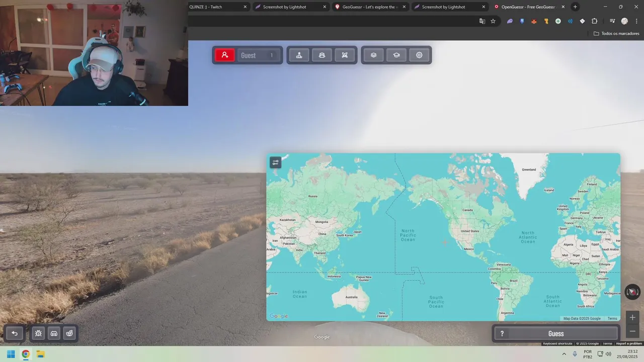Viewport: 644px width, 362px height.
Task: Open the POR PTB2 language switcher
Action: (x=588, y=354)
